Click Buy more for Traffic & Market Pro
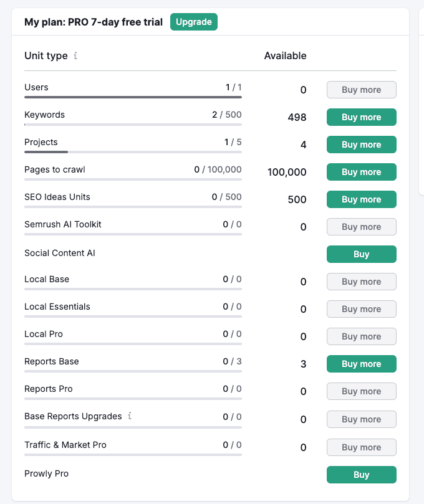The image size is (424, 504). click(x=361, y=447)
